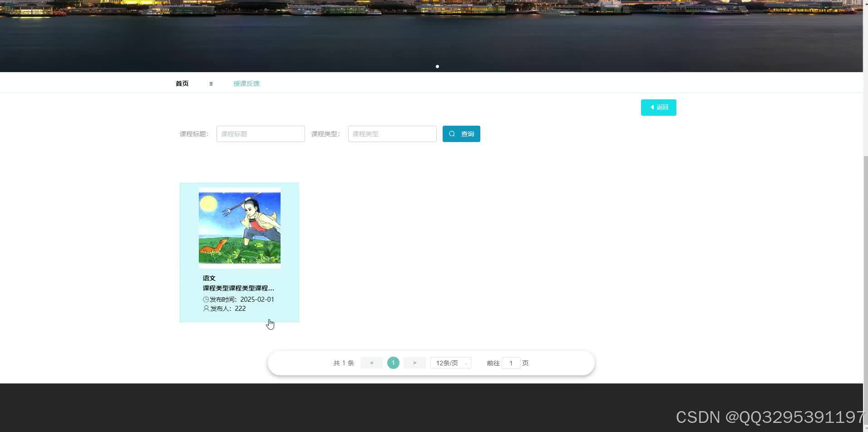This screenshot has width=868, height=432.
Task: Click the 查询 search button
Action: [461, 134]
